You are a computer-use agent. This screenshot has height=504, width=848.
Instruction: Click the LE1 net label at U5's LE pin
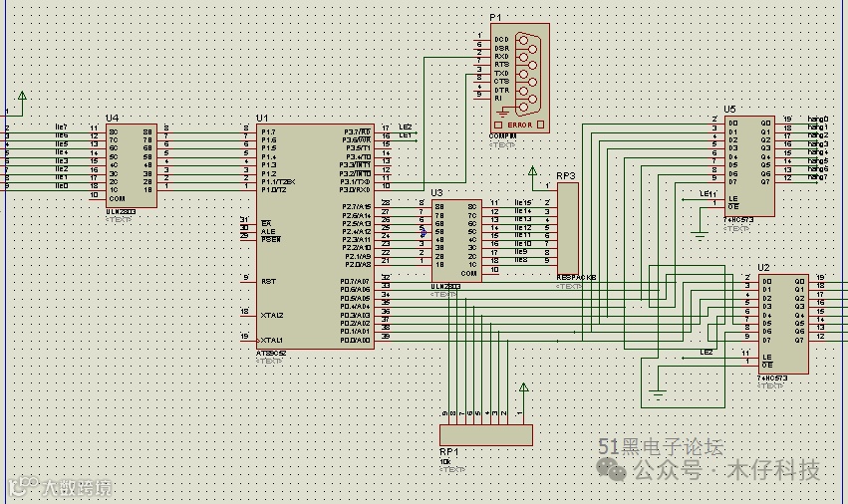[706, 193]
